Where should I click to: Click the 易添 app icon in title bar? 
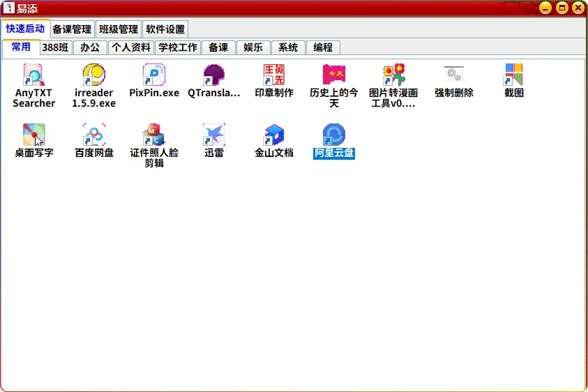tap(9, 8)
